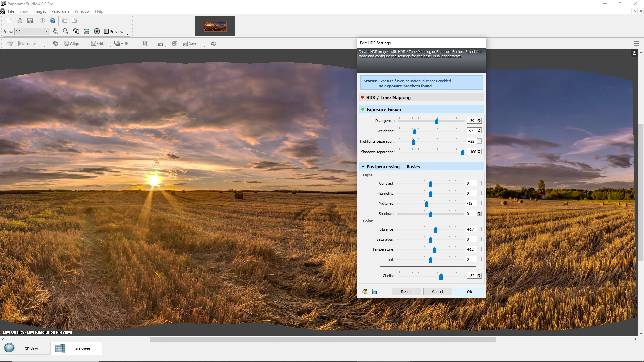Set zoom to 1:1 actual size icon
The image size is (644, 362).
pyautogui.click(x=76, y=31)
